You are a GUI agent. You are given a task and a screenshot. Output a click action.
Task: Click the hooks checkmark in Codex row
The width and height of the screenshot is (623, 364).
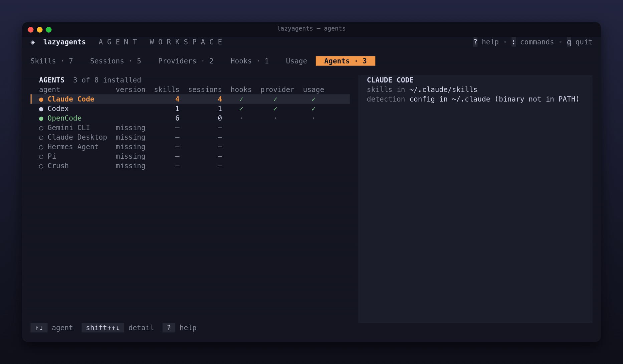click(241, 109)
